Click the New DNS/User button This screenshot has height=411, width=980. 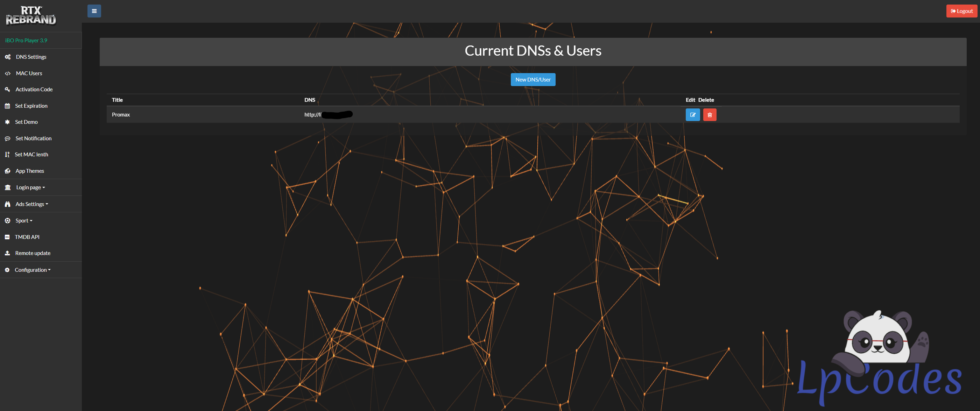pos(533,80)
